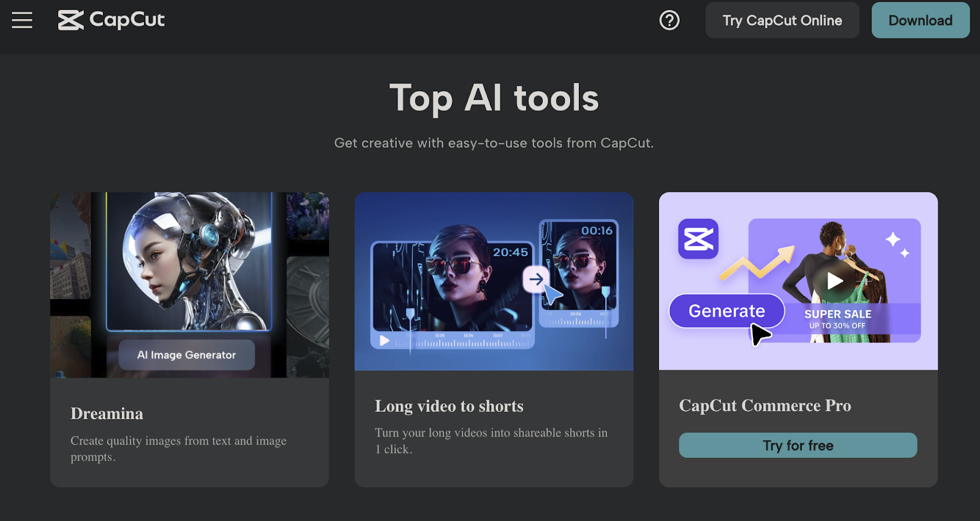Click the Generate button in Commerce Pro image
Viewport: 980px width, 521px height.
pyautogui.click(x=727, y=311)
